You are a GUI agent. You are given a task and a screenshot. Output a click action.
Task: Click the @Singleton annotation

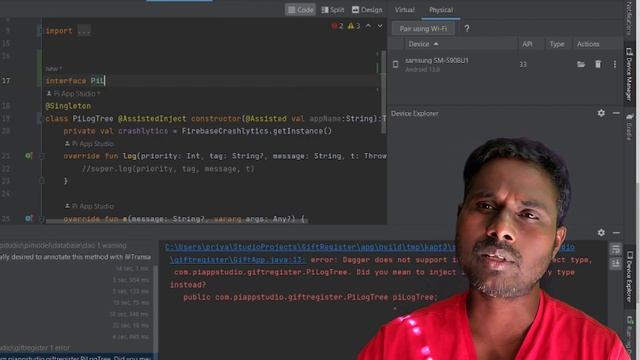(68, 106)
